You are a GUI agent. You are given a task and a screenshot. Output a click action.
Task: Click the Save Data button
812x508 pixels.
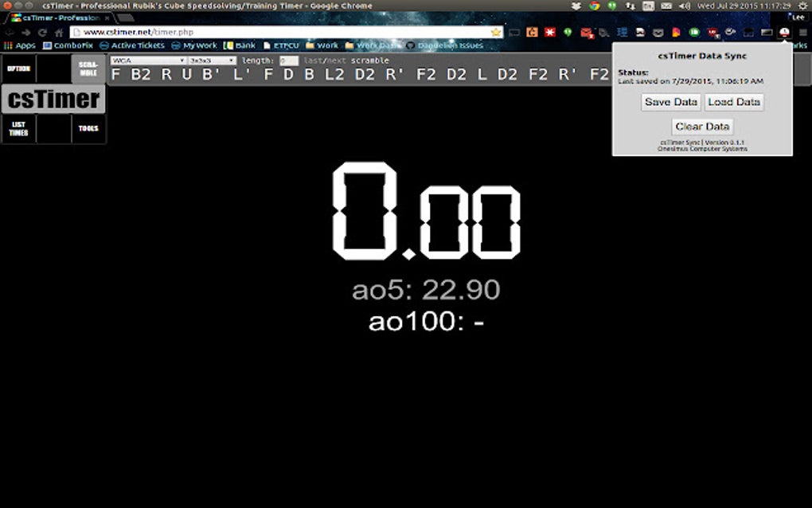click(x=670, y=102)
